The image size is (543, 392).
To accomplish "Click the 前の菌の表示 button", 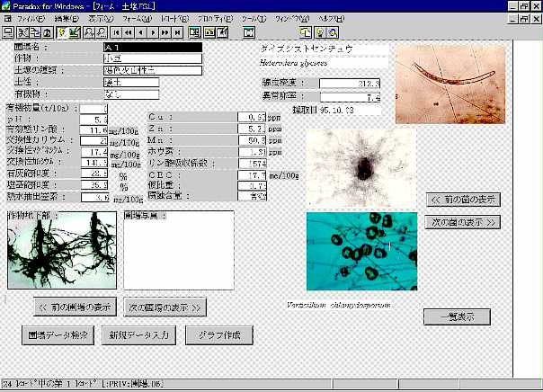I will tap(463, 200).
